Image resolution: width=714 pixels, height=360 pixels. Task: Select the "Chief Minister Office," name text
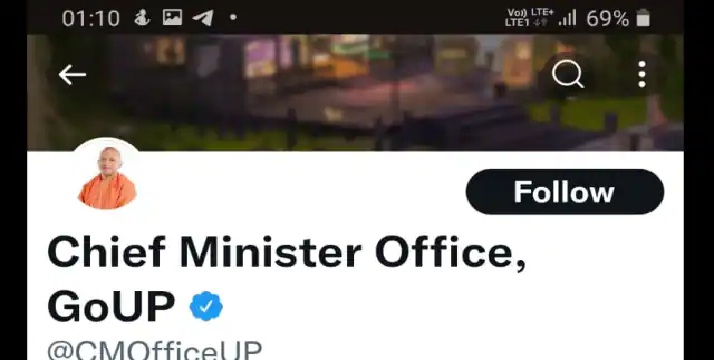click(286, 253)
